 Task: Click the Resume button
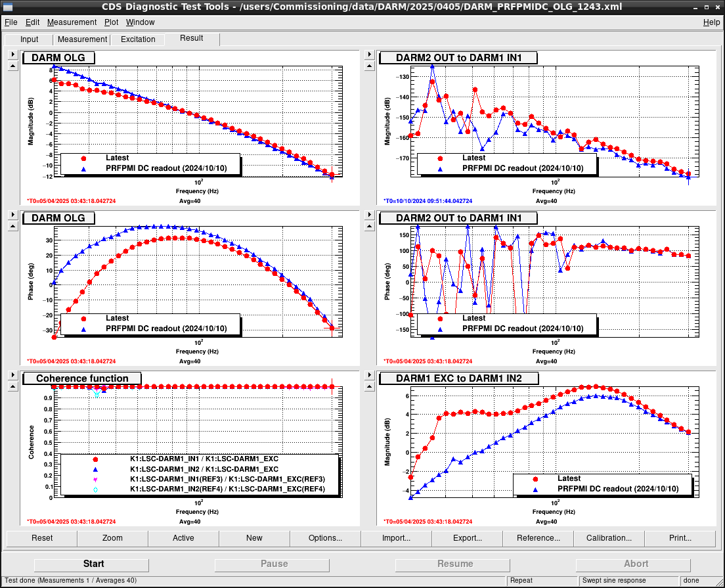(452, 564)
